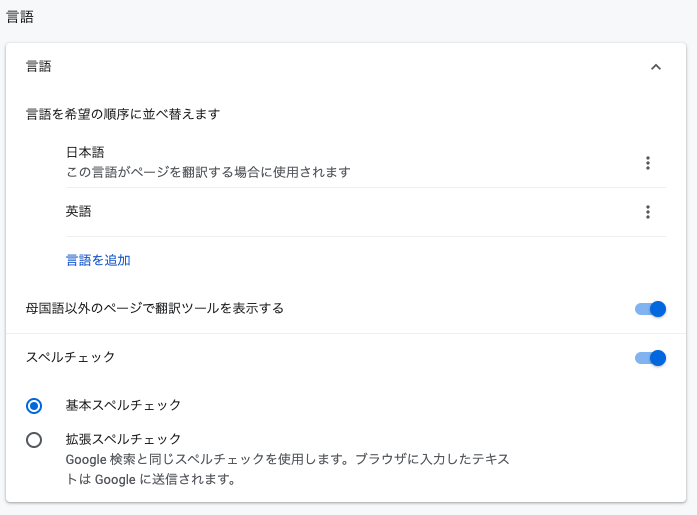Image resolution: width=697 pixels, height=515 pixels.
Task: Choose the 拡張スペルチェック radio button
Action: pyautogui.click(x=34, y=440)
